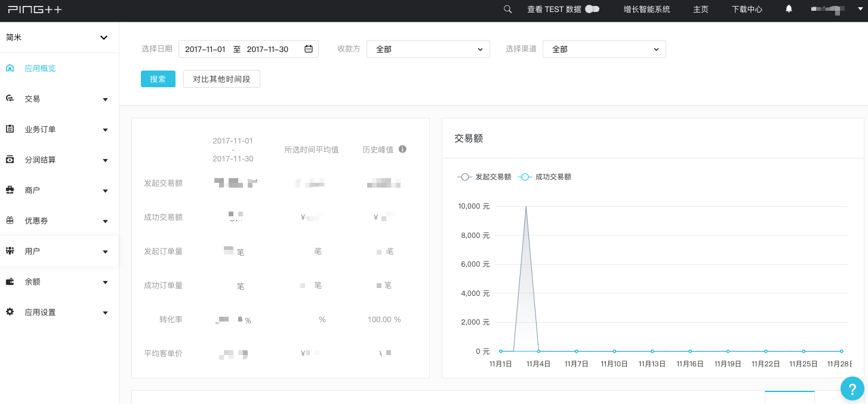The width and height of the screenshot is (868, 404).
Task: Select the 商户 sidebar icon
Action: pos(10,190)
